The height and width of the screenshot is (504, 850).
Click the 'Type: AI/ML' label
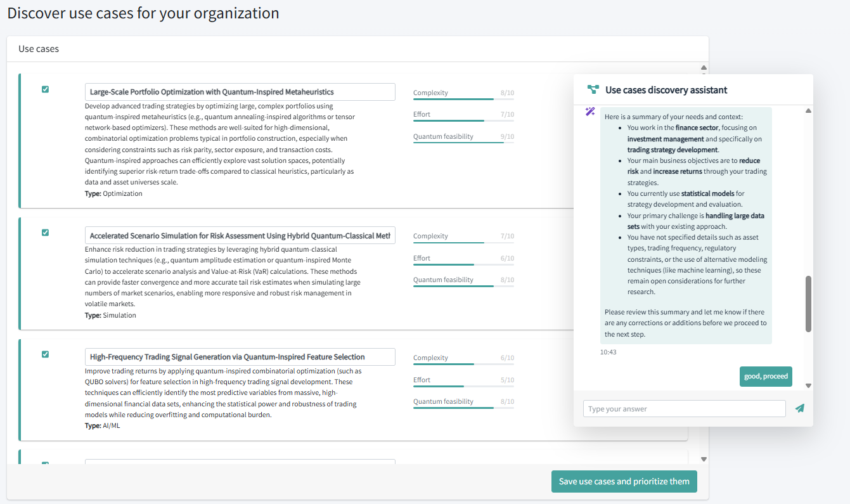(x=102, y=425)
